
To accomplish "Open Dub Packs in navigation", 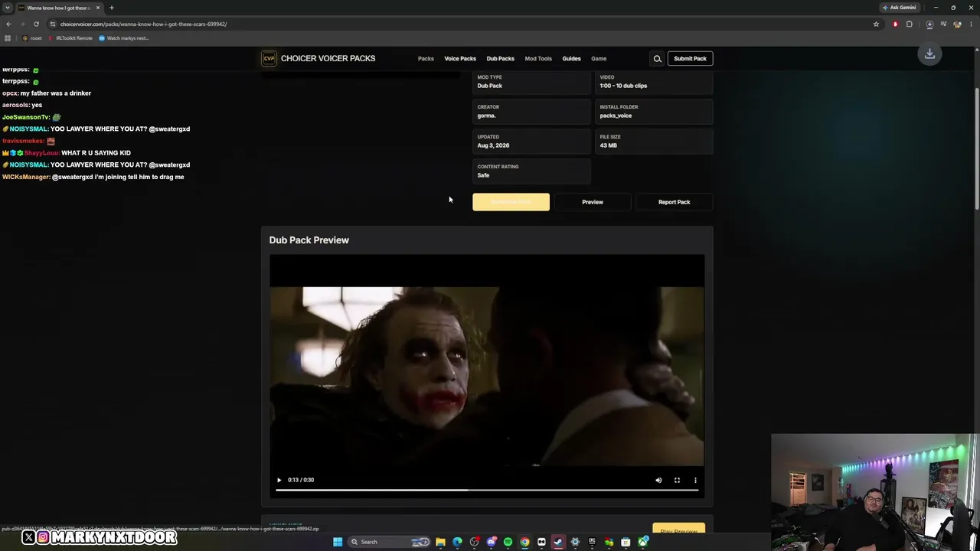I will click(500, 58).
